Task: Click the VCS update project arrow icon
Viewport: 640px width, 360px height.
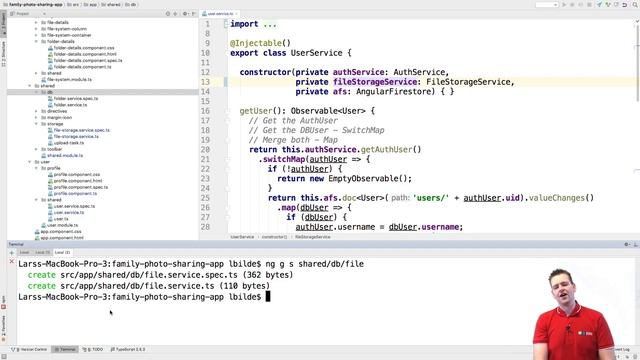Action: (599, 4)
